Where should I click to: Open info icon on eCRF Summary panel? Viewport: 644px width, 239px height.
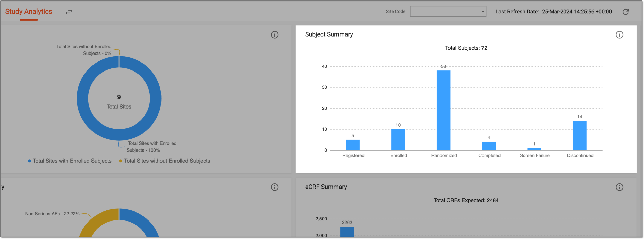coord(620,187)
